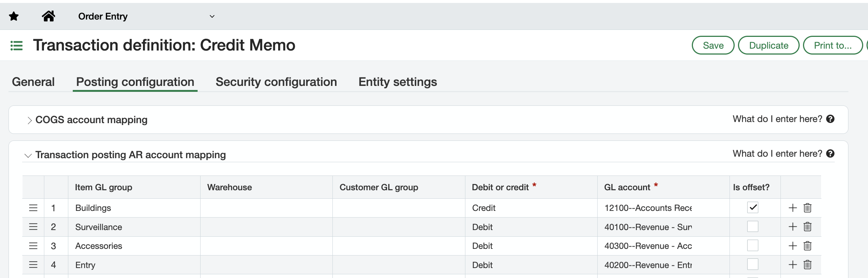The width and height of the screenshot is (868, 278).
Task: Check Is offset for Entry row
Action: point(753,264)
